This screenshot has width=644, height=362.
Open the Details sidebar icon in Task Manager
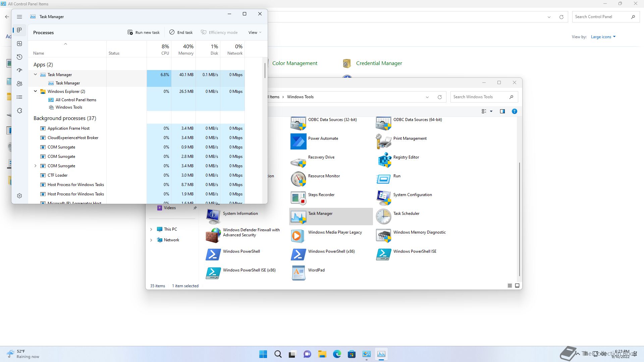(19, 97)
